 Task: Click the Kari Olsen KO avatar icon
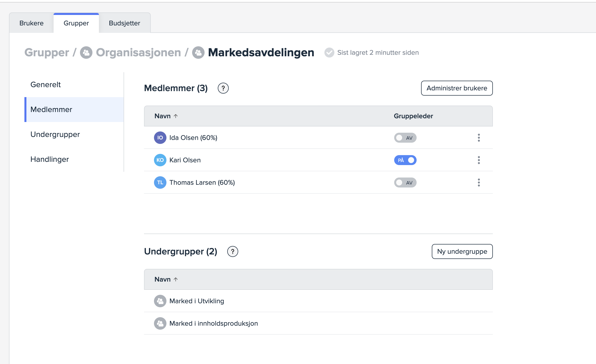(x=160, y=160)
